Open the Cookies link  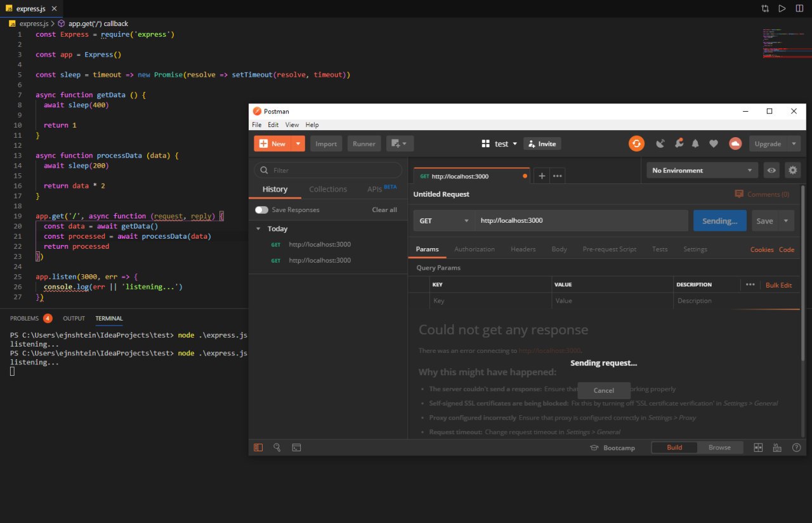click(x=762, y=249)
